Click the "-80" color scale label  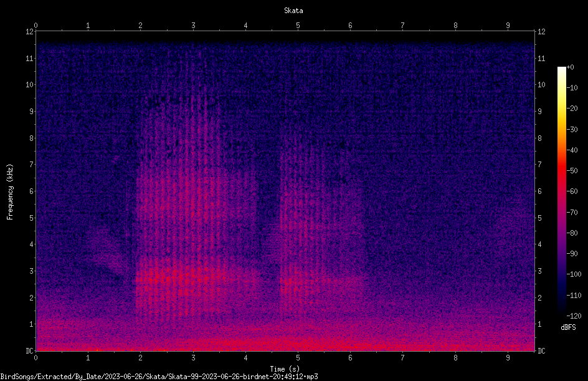(572, 233)
